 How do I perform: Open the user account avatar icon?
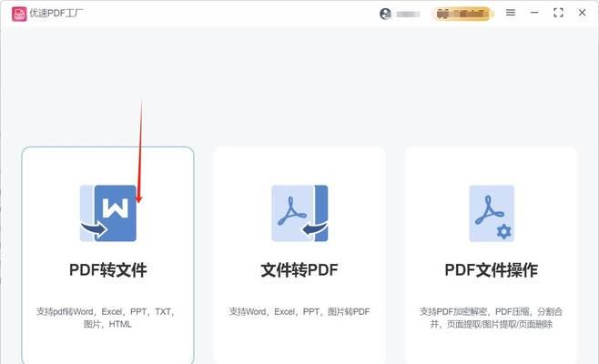(385, 14)
